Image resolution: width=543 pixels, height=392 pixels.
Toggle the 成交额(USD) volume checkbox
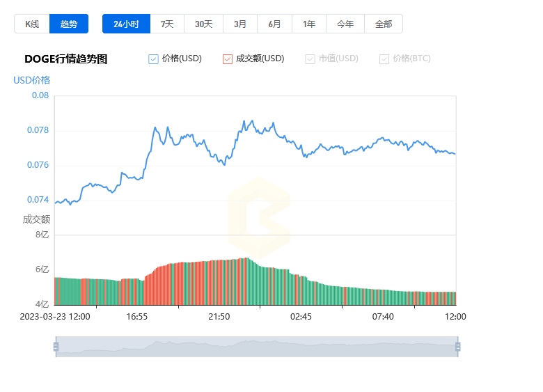coord(228,59)
